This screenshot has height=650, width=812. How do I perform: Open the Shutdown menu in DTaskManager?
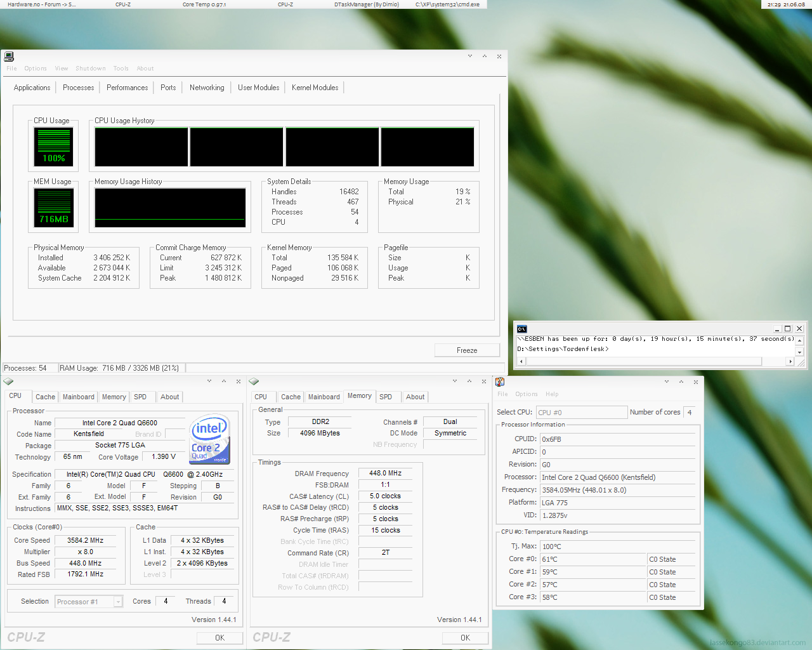(91, 69)
